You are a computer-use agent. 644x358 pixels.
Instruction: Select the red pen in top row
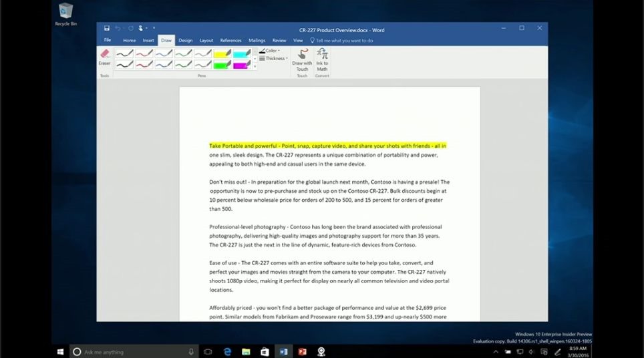pyautogui.click(x=144, y=53)
